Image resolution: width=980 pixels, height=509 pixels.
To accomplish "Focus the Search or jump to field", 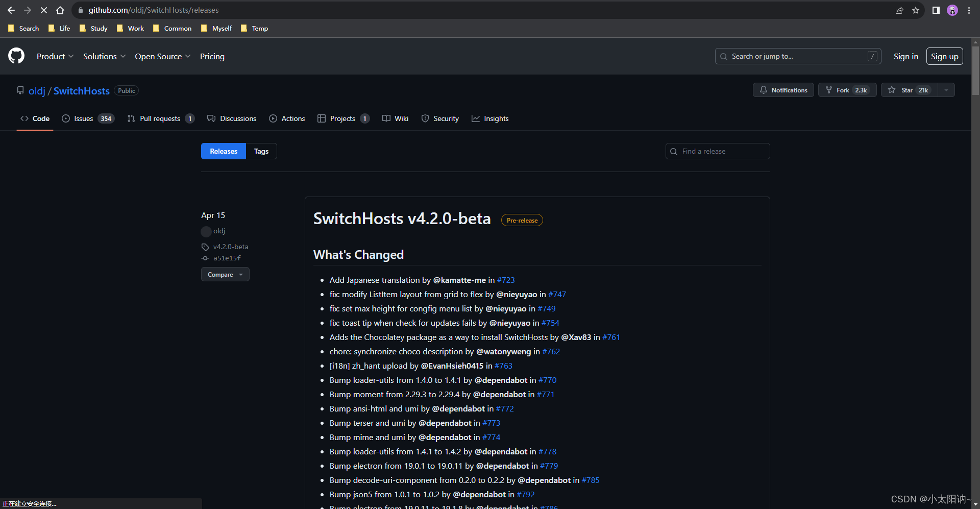I will 798,56.
